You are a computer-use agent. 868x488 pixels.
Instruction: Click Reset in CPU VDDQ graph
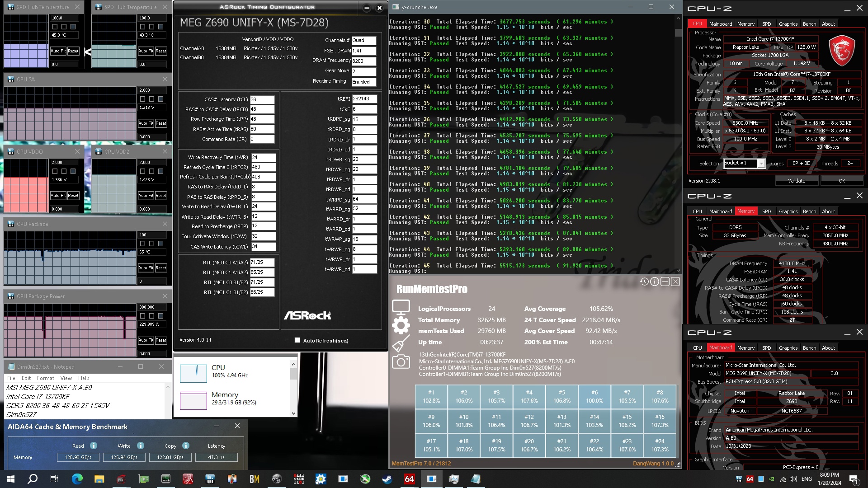(x=73, y=196)
